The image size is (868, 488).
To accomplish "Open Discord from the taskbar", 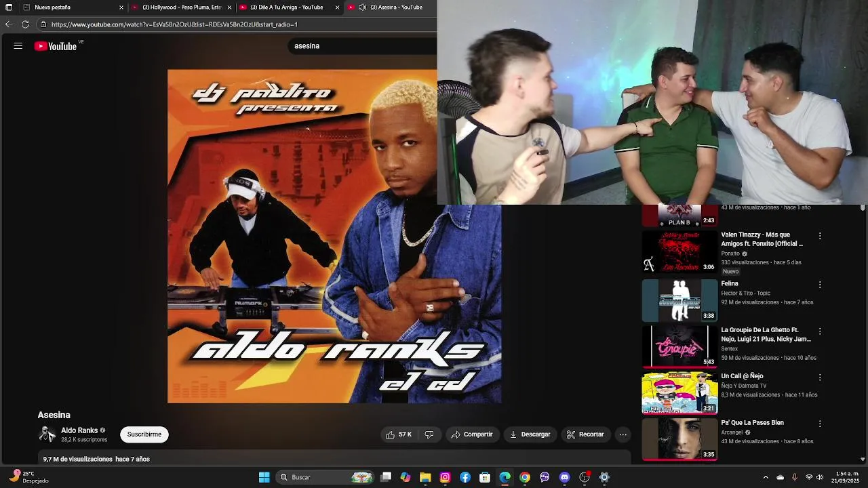I will [564, 477].
